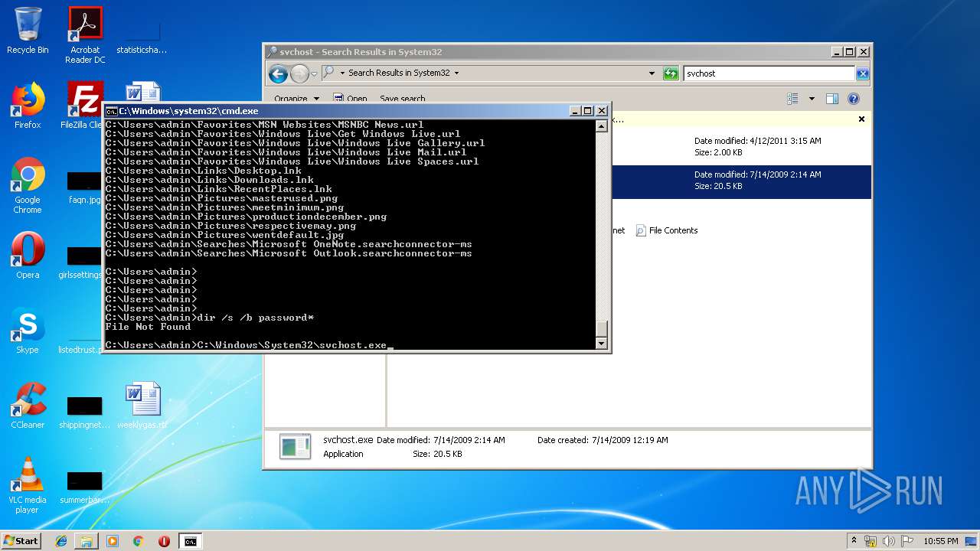The width and height of the screenshot is (980, 551).
Task: Select the highlighted result modified 7/14/2009
Action: [x=741, y=182]
